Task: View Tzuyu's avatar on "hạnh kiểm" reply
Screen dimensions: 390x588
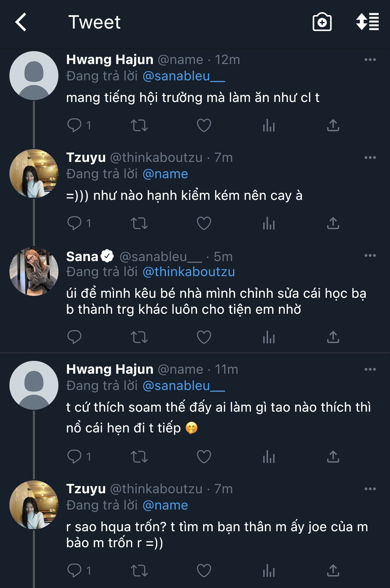Action: pyautogui.click(x=34, y=174)
